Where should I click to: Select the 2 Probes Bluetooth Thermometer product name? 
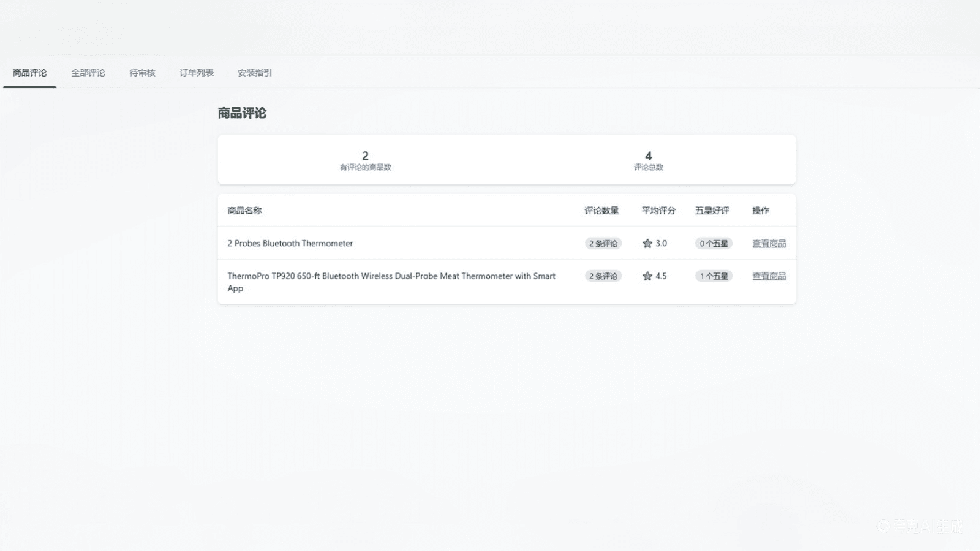pos(290,244)
